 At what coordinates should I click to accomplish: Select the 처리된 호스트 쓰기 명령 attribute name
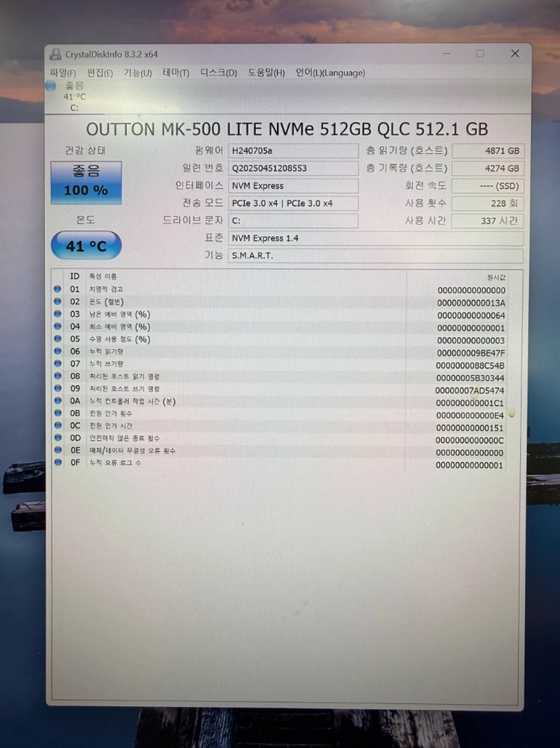[x=125, y=389]
